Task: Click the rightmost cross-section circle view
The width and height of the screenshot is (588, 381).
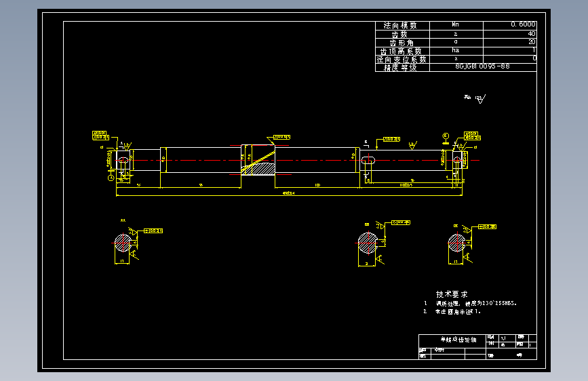Action: tap(456, 243)
